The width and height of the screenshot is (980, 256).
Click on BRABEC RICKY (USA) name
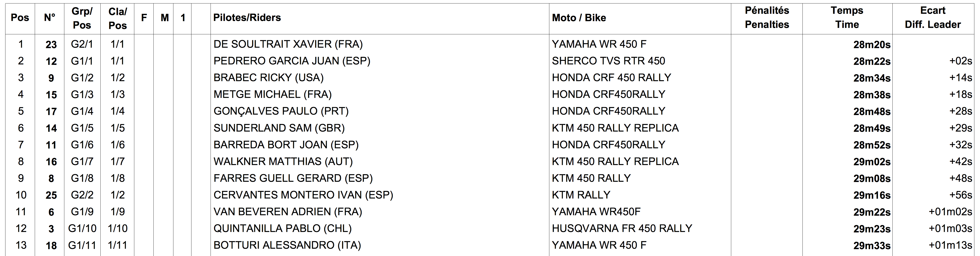coord(268,78)
